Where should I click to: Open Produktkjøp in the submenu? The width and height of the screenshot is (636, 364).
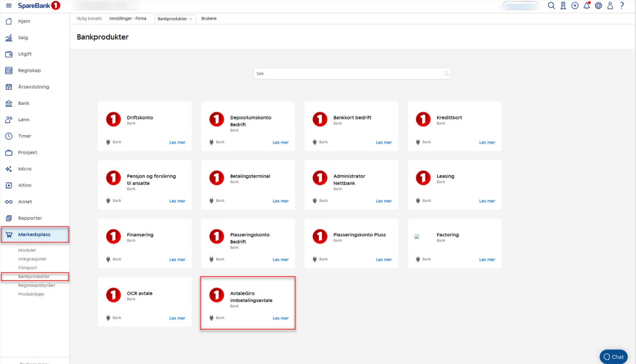point(31,294)
